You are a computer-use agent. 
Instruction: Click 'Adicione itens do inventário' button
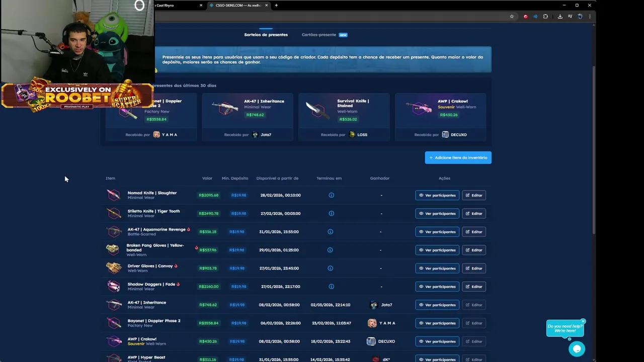click(x=458, y=157)
